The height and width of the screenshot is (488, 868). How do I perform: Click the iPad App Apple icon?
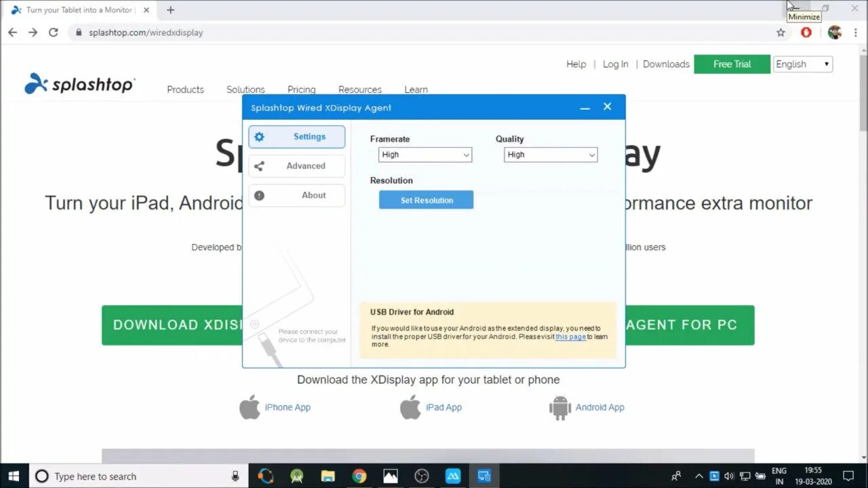410,407
